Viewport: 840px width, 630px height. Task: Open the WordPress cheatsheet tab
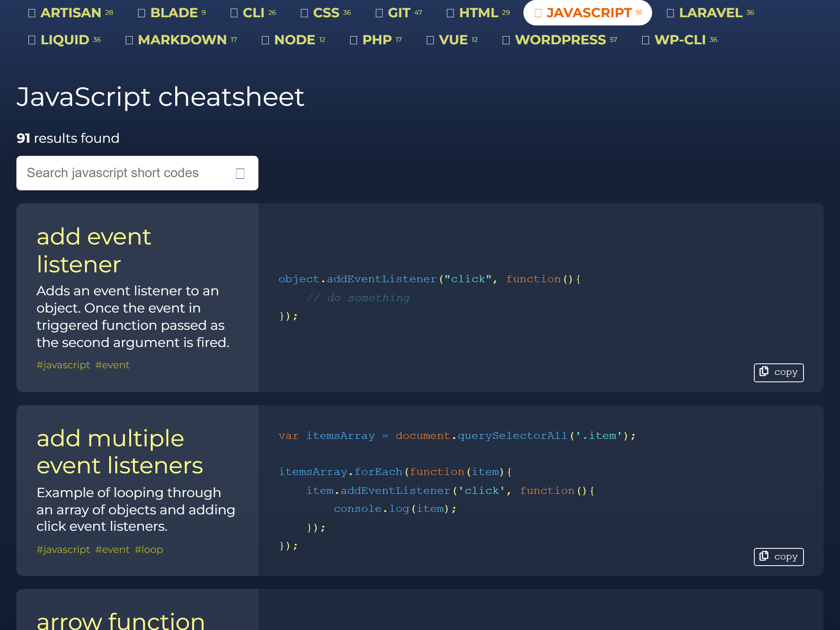[560, 40]
